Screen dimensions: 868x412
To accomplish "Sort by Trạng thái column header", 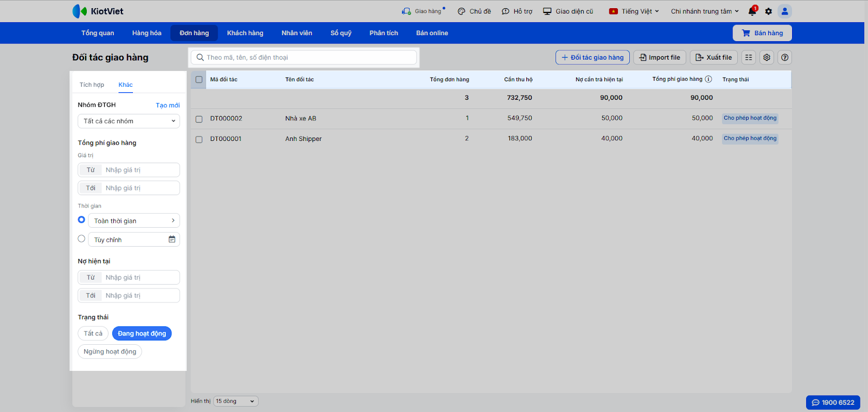I will click(736, 80).
